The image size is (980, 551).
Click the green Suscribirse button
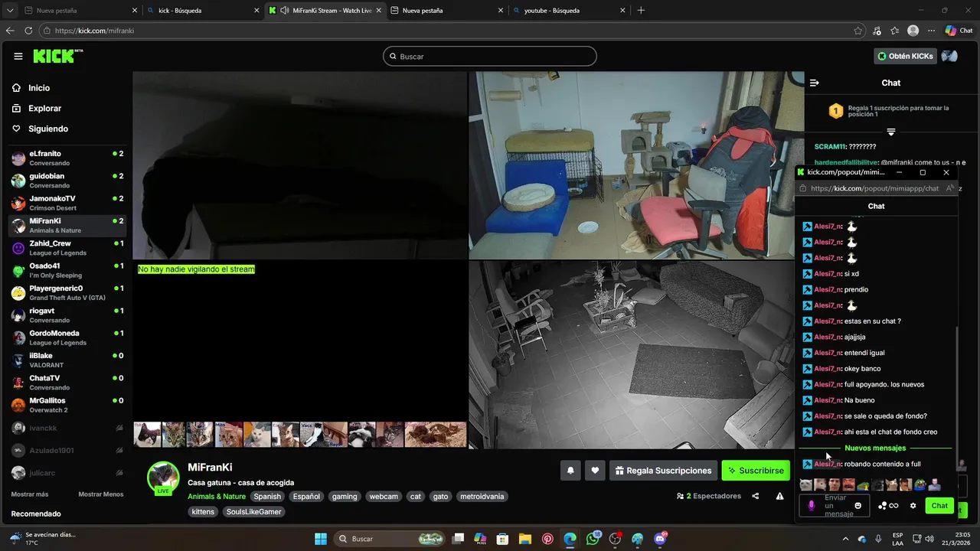(x=756, y=471)
